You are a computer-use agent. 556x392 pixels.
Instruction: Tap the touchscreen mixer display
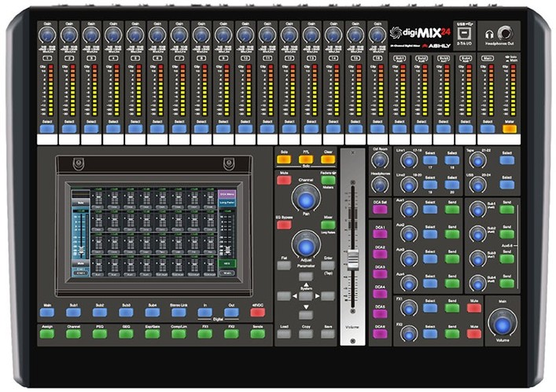point(153,233)
